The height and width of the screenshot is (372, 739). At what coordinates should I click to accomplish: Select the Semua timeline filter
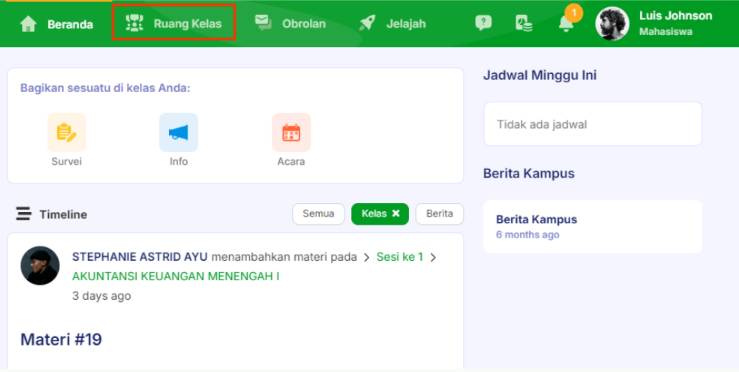pyautogui.click(x=318, y=214)
